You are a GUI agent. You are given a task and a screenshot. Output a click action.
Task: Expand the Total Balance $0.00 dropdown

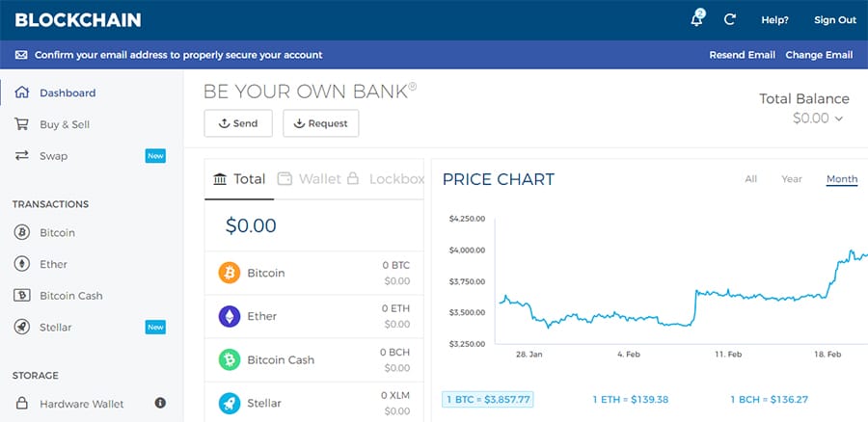click(817, 118)
